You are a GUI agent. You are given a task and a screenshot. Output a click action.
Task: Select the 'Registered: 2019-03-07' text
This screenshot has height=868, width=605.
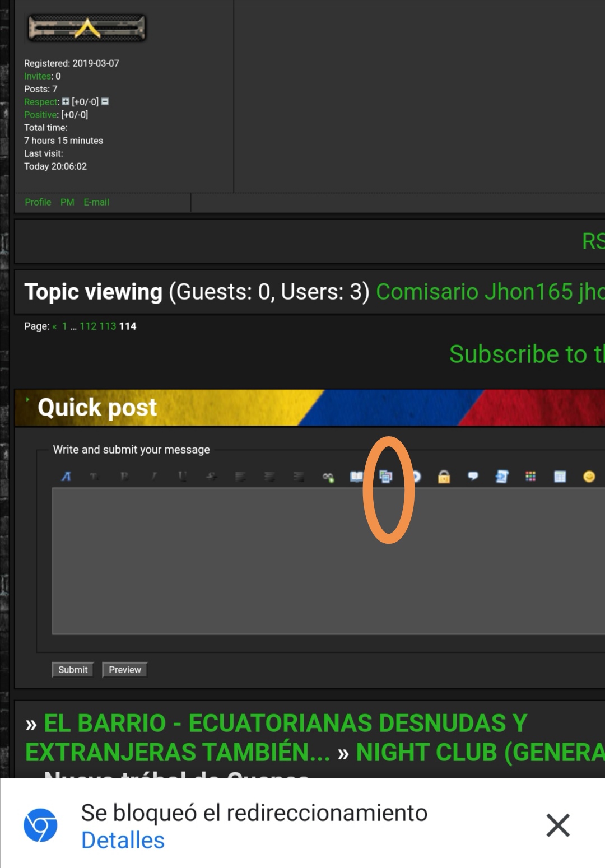(x=72, y=63)
